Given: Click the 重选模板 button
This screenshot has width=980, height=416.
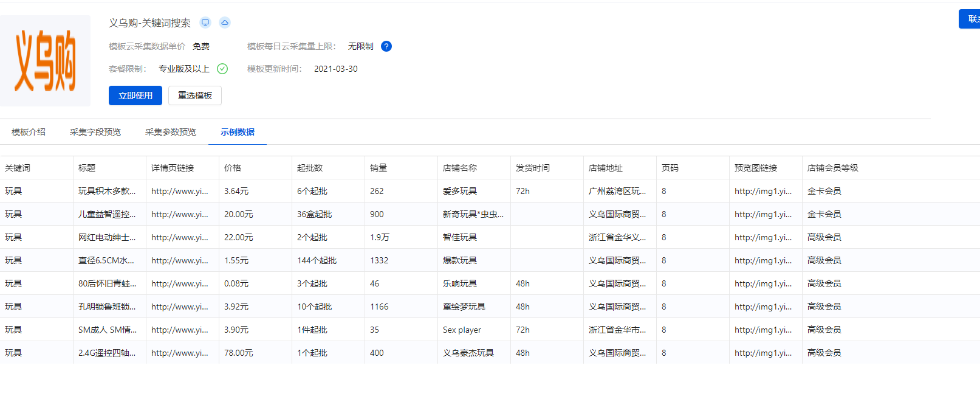Looking at the screenshot, I should (x=195, y=95).
